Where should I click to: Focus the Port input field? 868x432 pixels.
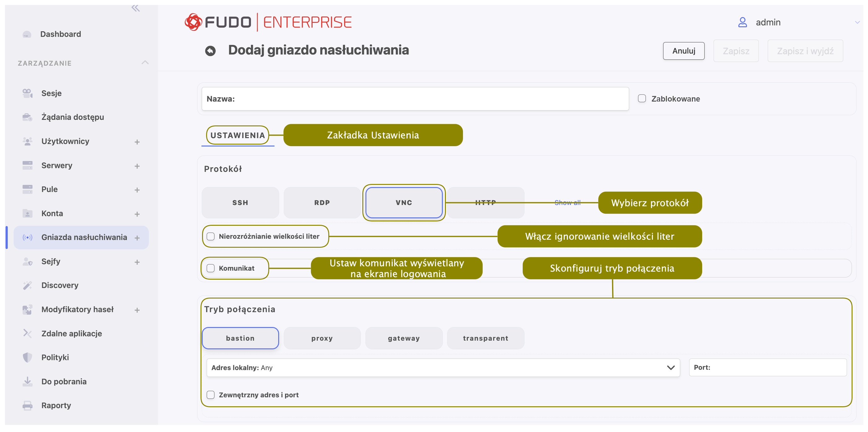[x=768, y=368]
